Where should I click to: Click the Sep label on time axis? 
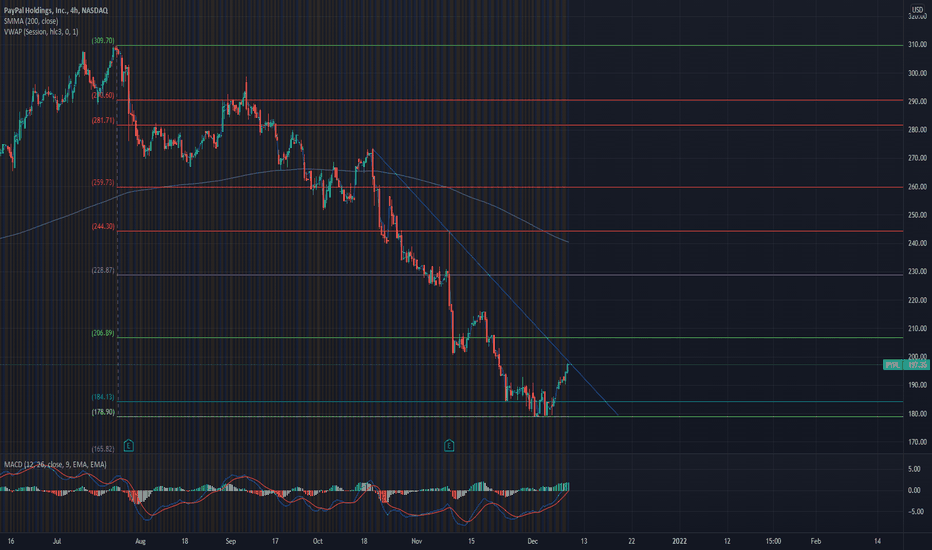(231, 541)
